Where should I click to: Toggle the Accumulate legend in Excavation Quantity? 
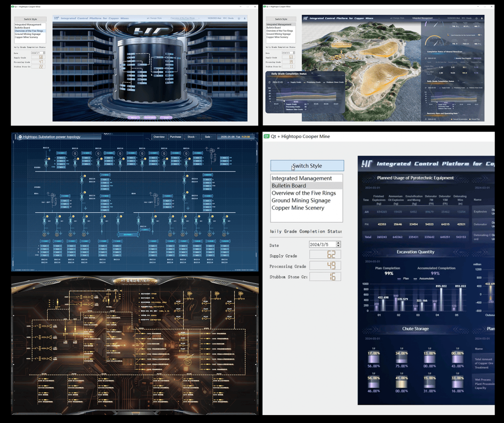click(x=424, y=278)
